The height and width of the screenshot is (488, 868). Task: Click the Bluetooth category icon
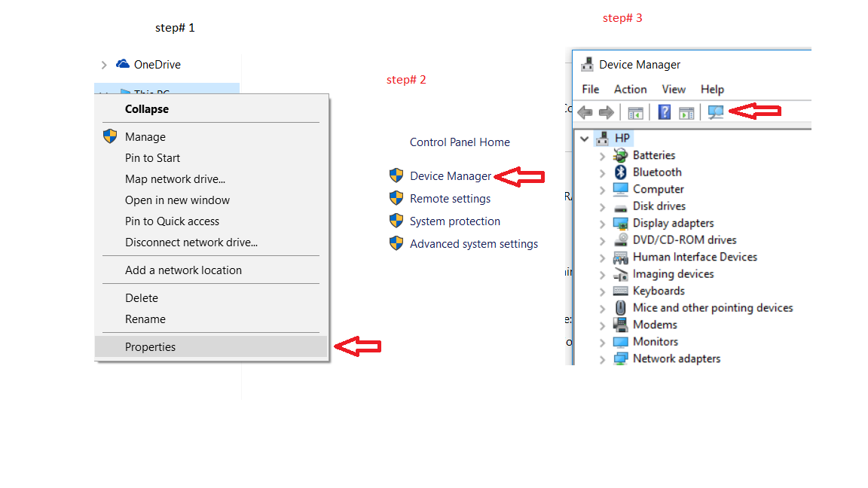coord(621,172)
